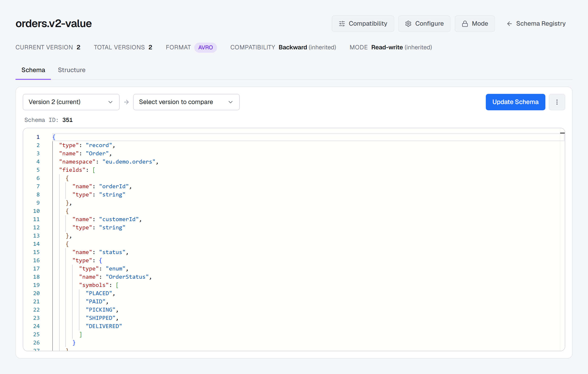Click the "PICKING" symbol line
588x374 pixels.
(102, 310)
